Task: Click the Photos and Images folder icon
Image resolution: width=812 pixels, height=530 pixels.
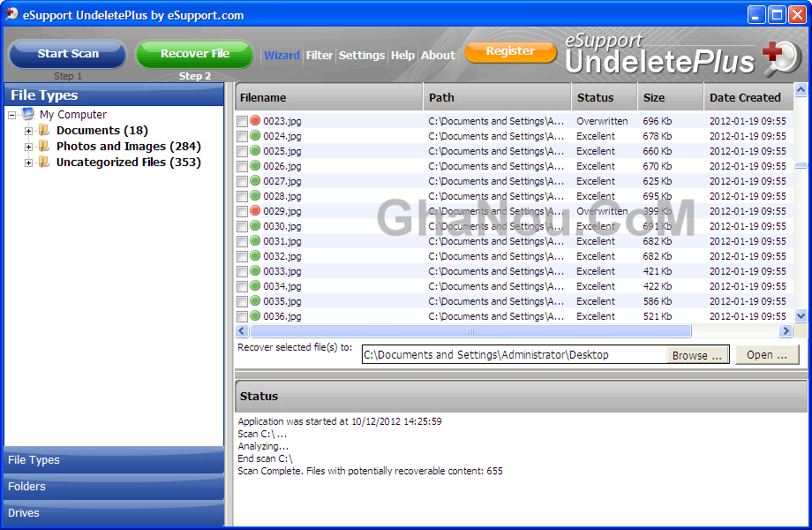Action: click(x=44, y=146)
